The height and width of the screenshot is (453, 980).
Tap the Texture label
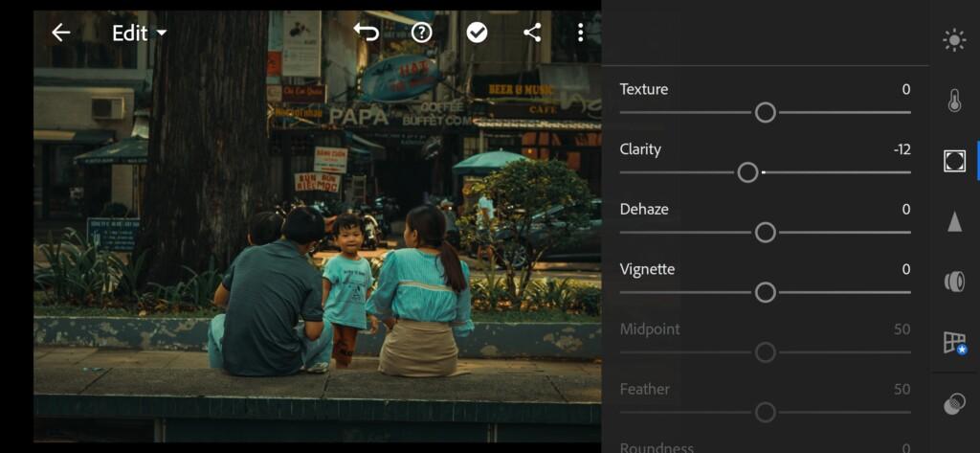(644, 89)
